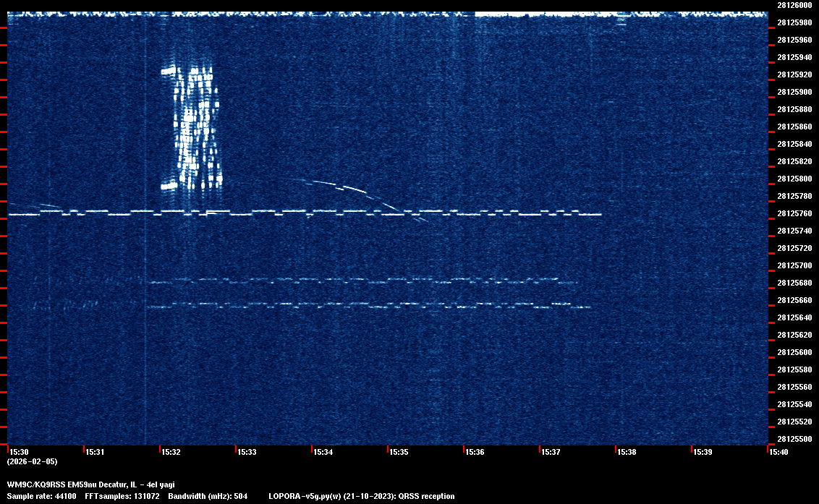The height and width of the screenshot is (504, 819).
Task: Select the 28125900 frequency scale label
Action: click(x=794, y=92)
